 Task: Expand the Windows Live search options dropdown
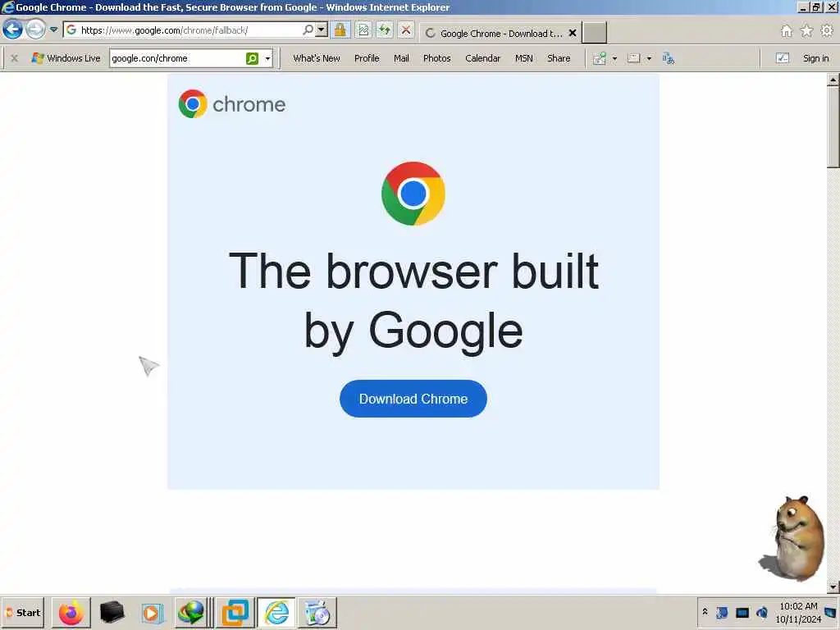pos(267,58)
